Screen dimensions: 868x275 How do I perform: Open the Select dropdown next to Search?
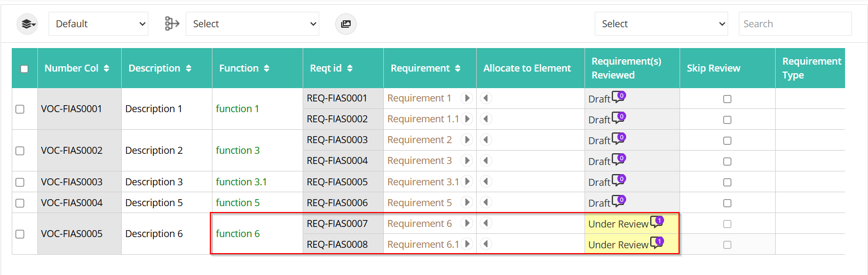(661, 24)
